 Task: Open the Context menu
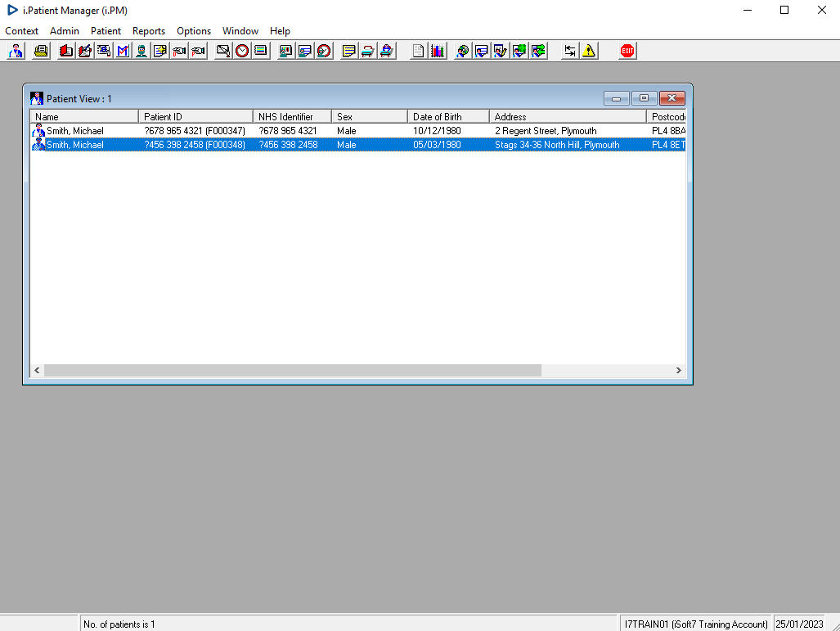[x=22, y=31]
